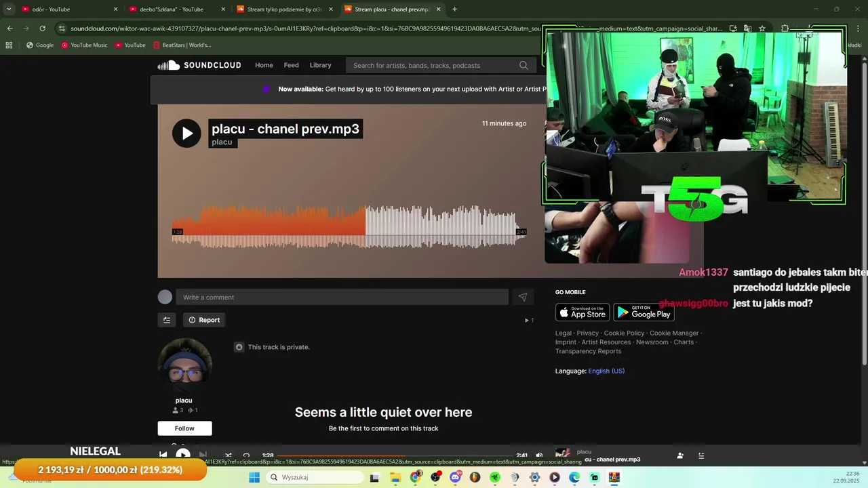This screenshot has width=868, height=488.
Task: Open the Feed page
Action: point(292,65)
